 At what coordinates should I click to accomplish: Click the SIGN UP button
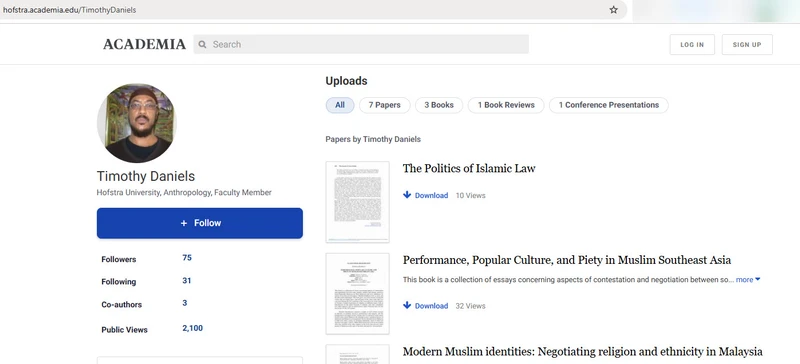(747, 44)
